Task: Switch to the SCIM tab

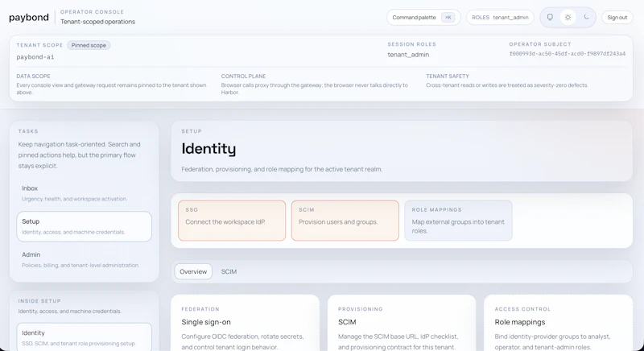Action: 229,271
